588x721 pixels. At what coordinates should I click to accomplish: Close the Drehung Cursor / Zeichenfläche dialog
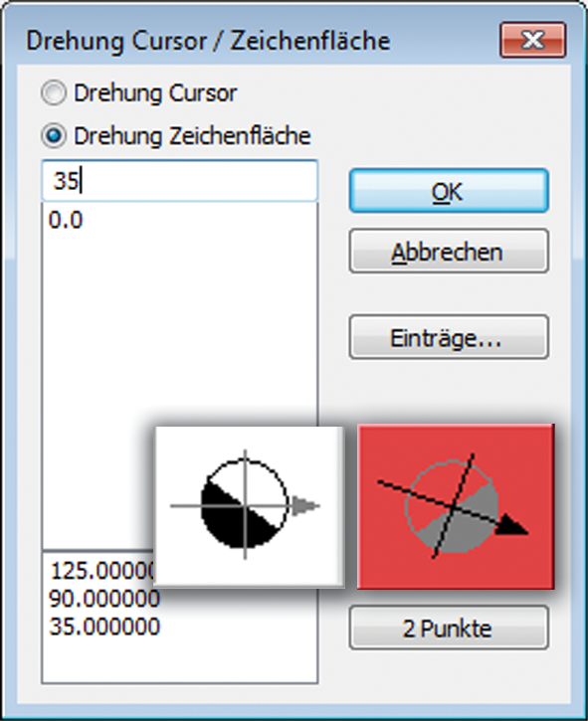tap(533, 40)
